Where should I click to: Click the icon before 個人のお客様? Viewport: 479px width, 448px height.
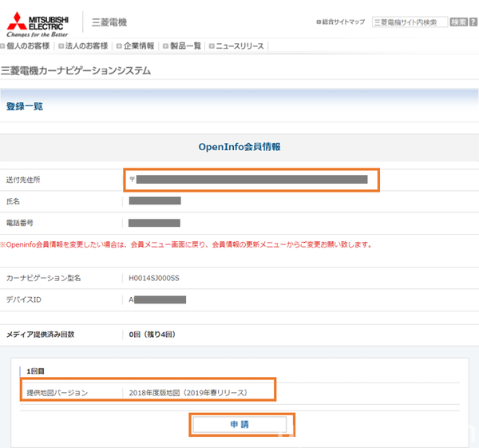3,46
